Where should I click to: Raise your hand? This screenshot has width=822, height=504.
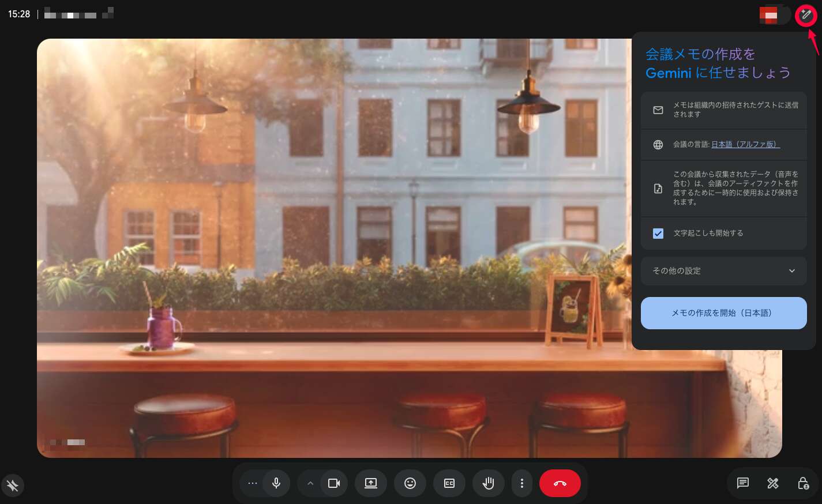pyautogui.click(x=489, y=483)
